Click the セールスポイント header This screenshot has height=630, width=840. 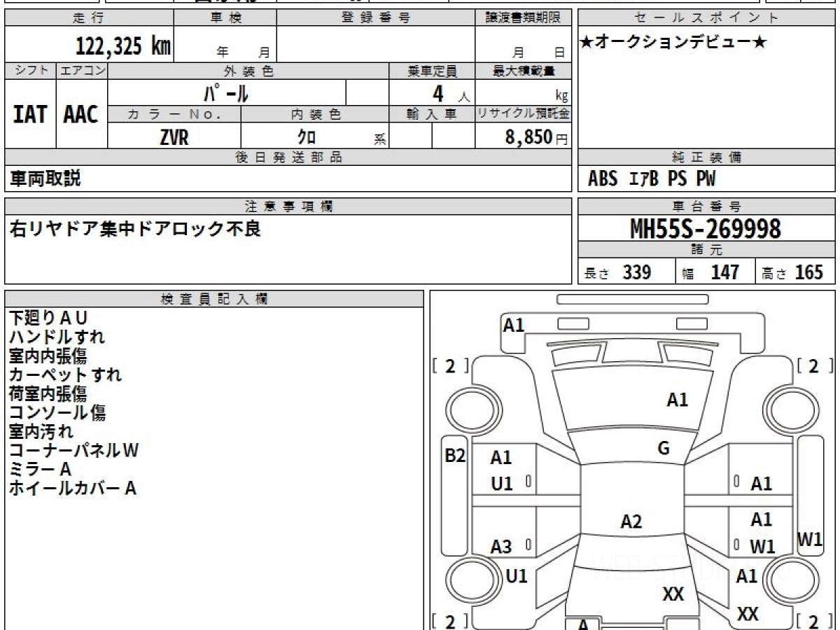(706, 17)
